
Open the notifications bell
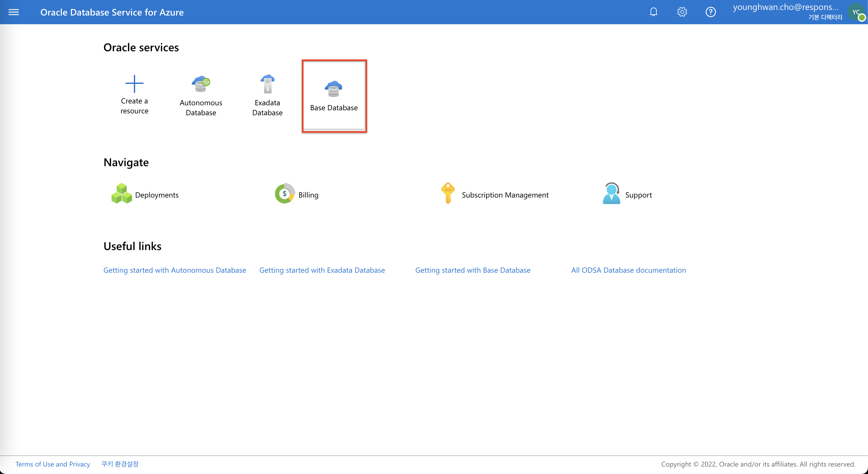[653, 12]
